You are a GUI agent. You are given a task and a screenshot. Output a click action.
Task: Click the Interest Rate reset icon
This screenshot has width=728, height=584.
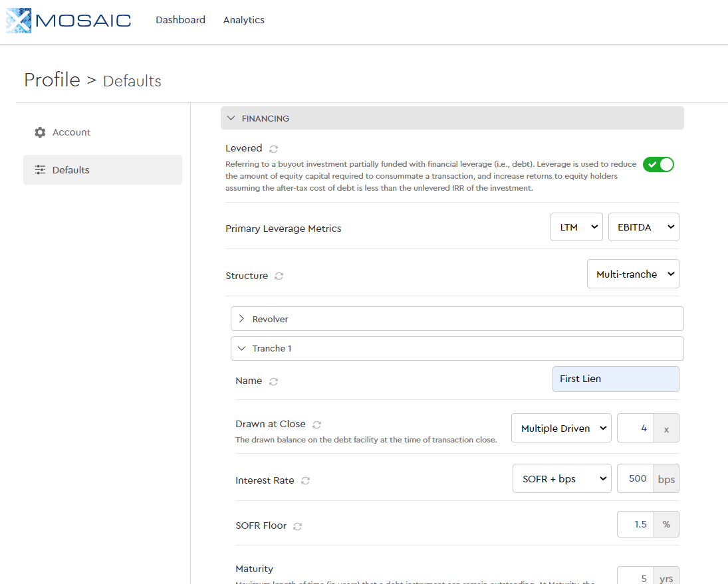[306, 481]
